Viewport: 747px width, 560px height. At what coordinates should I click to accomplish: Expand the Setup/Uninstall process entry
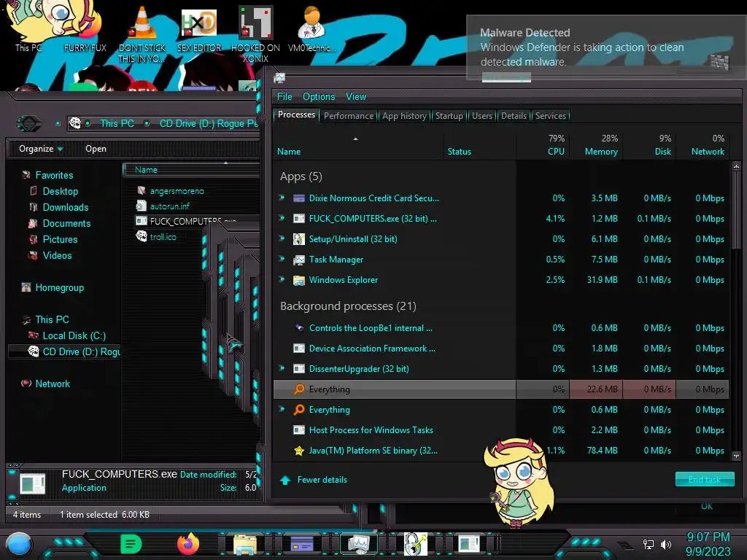pyautogui.click(x=282, y=238)
